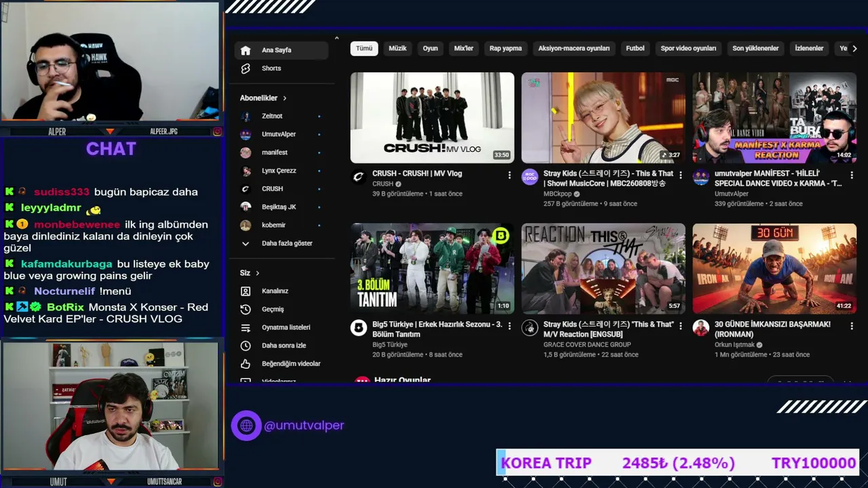Open the CRUSH subscription in sidebar
The height and width of the screenshot is (488, 868).
pyautogui.click(x=281, y=188)
